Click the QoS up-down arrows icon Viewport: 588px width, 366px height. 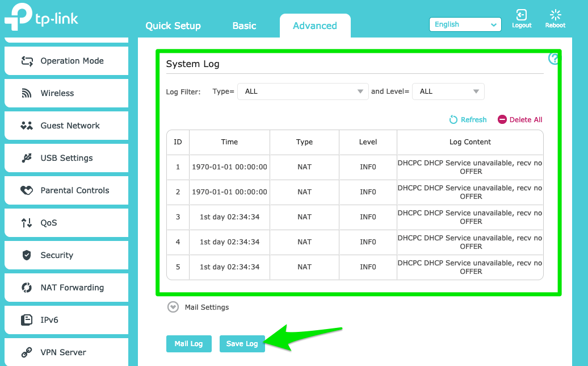(27, 223)
